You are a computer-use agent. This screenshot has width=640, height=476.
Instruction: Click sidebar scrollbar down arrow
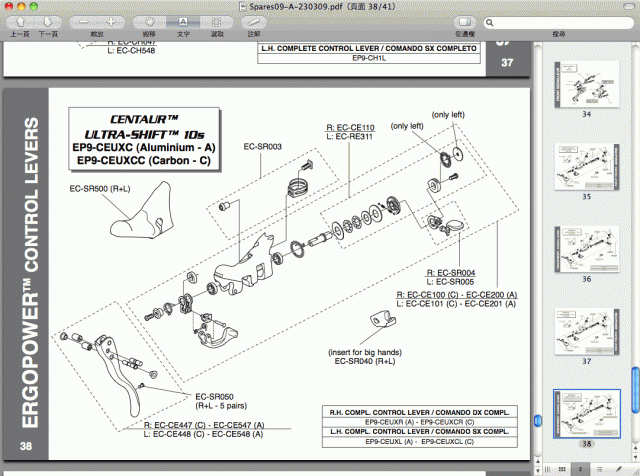(x=636, y=457)
